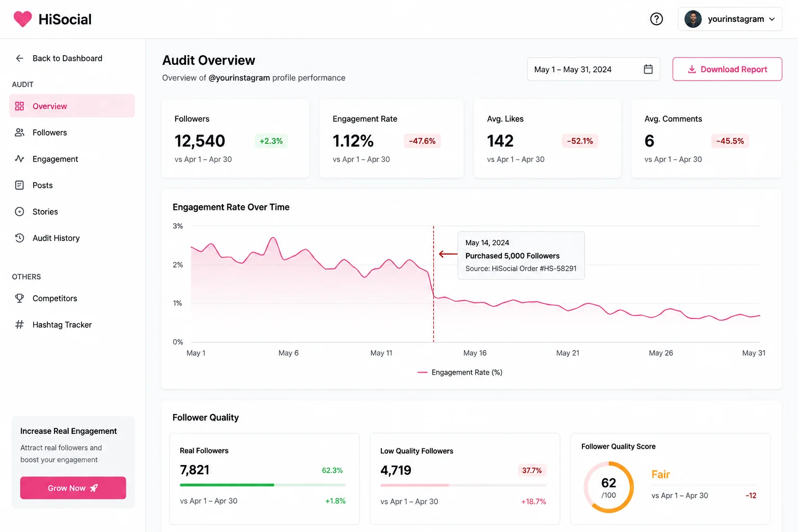Image resolution: width=798 pixels, height=532 pixels.
Task: Click the -12 quality score change
Action: pyautogui.click(x=751, y=496)
